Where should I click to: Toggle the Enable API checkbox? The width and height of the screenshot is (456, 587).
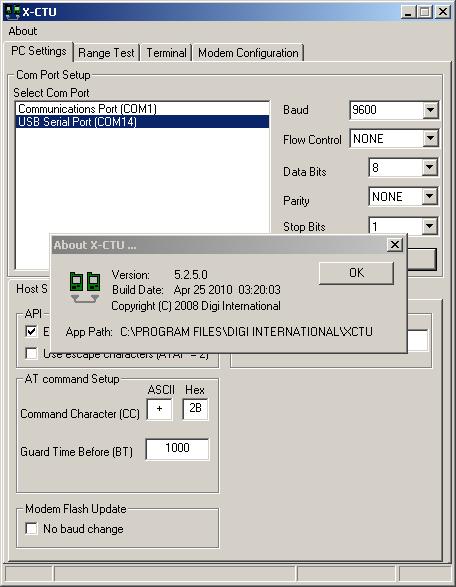pos(31,332)
